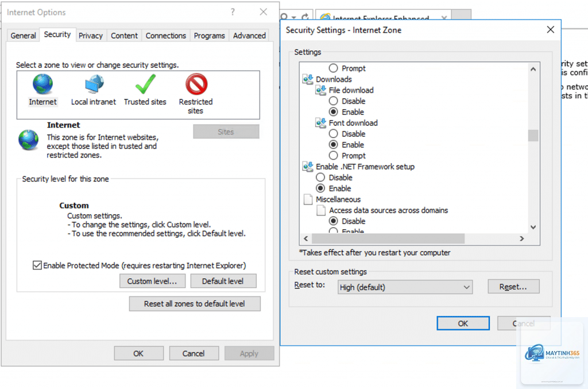
Task: Select Prompt radio at top of settings list
Action: [x=334, y=68]
